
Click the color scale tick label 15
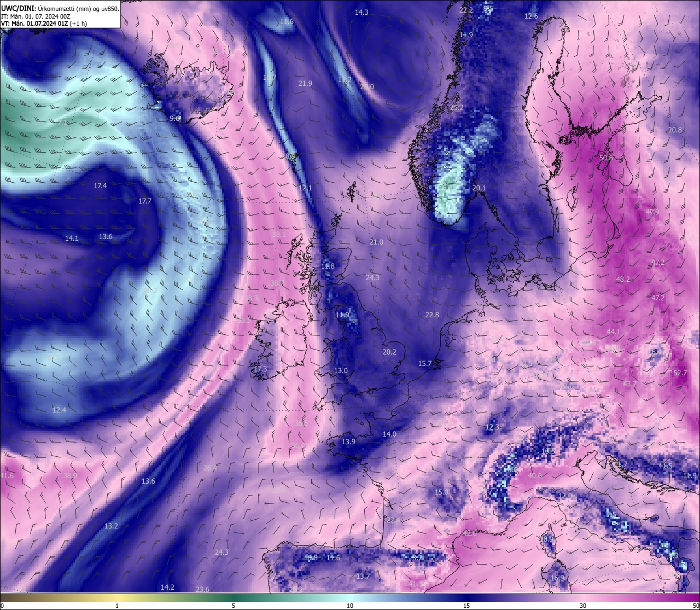pos(466,606)
